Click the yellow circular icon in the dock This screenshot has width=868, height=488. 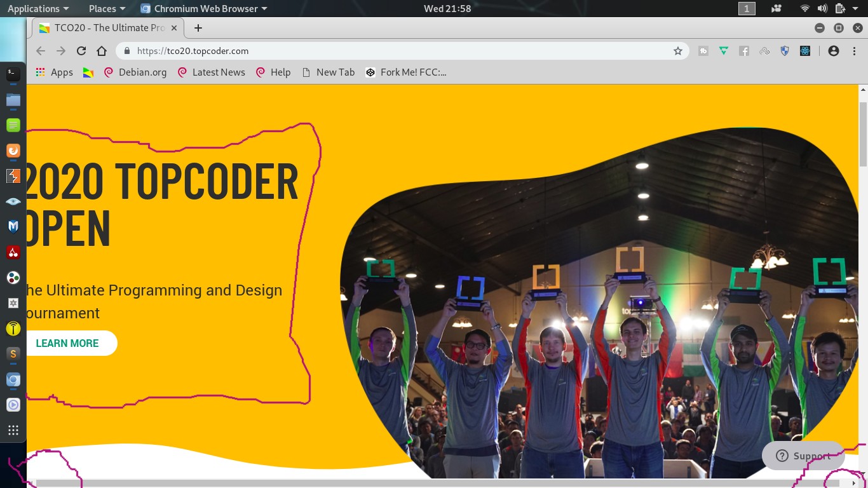tap(13, 329)
